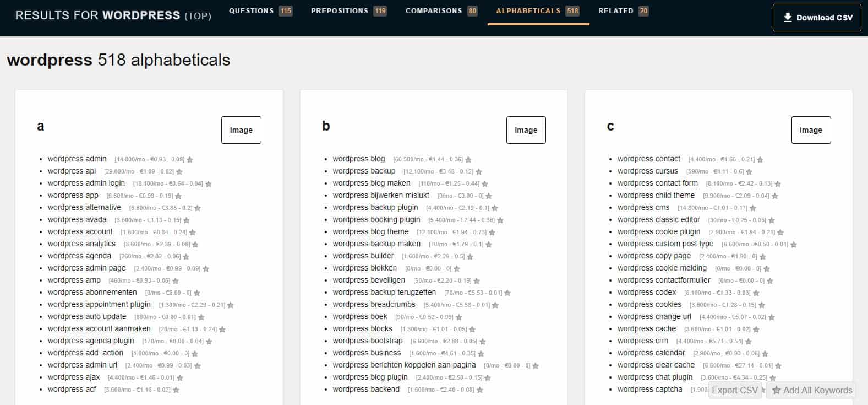Star the 'wordpress contact' keyword
This screenshot has width=868, height=405.
(760, 160)
